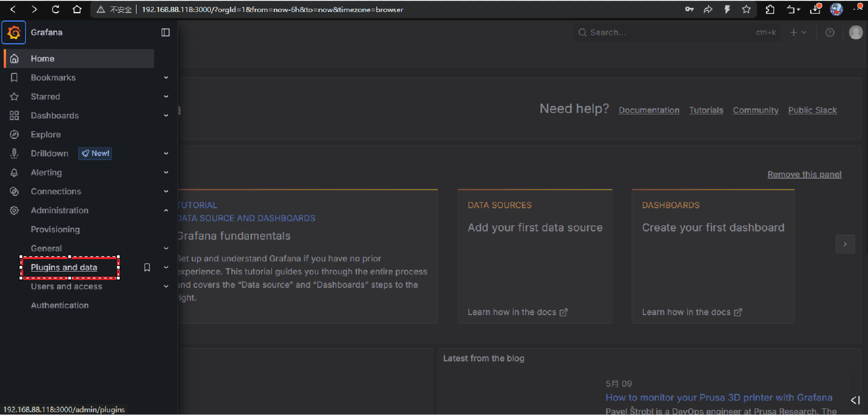The height and width of the screenshot is (415, 868).
Task: Click the Dashboards grid icon
Action: [x=14, y=116]
